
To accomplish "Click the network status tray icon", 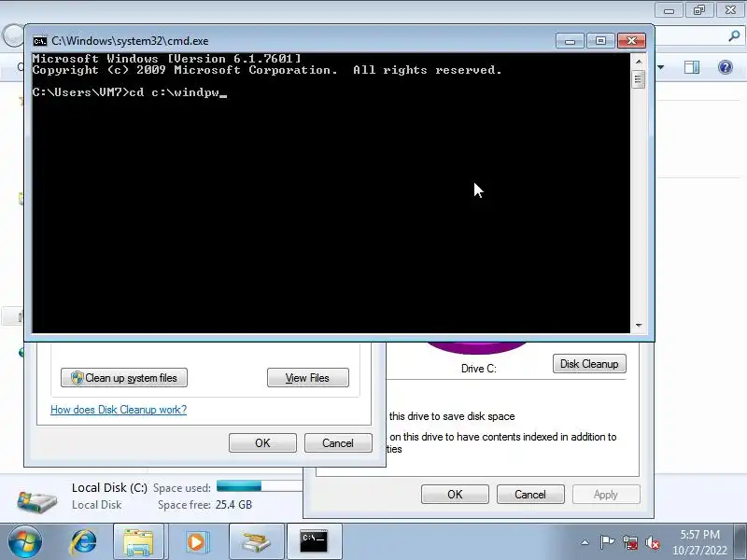I will coord(629,542).
